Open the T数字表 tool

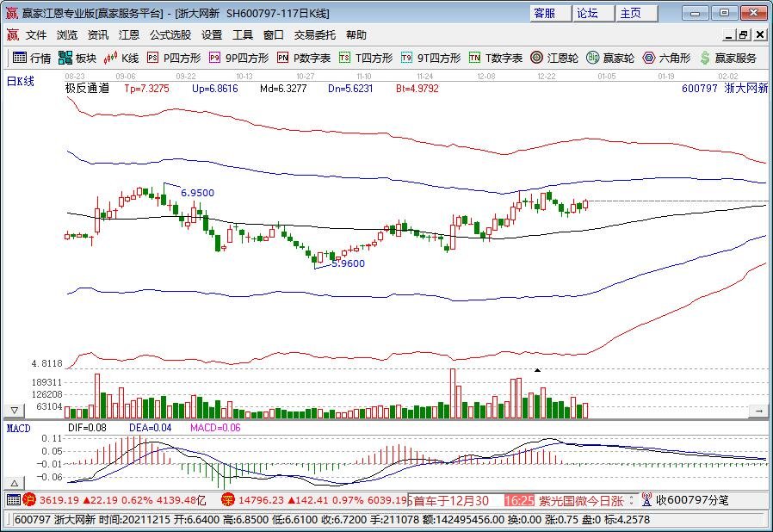(496, 59)
